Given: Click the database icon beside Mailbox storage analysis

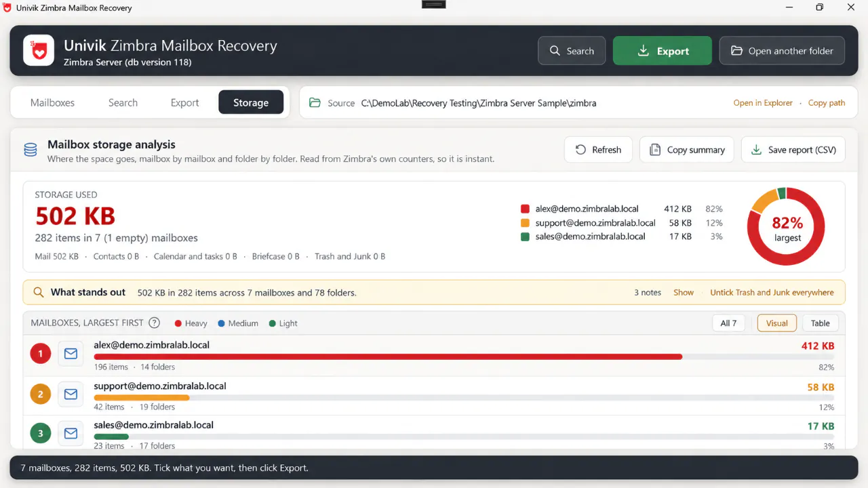Looking at the screenshot, I should coord(31,150).
